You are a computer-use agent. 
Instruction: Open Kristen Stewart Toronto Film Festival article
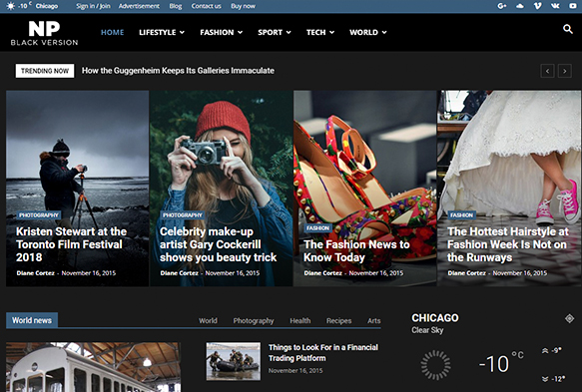pos(71,244)
